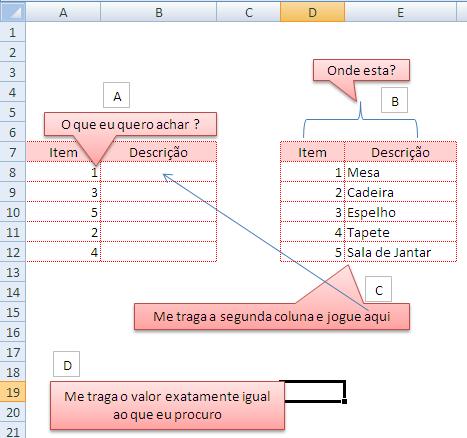Click the fill handle of selected cell D19
Screen dimensions: 467x438
pos(344,401)
